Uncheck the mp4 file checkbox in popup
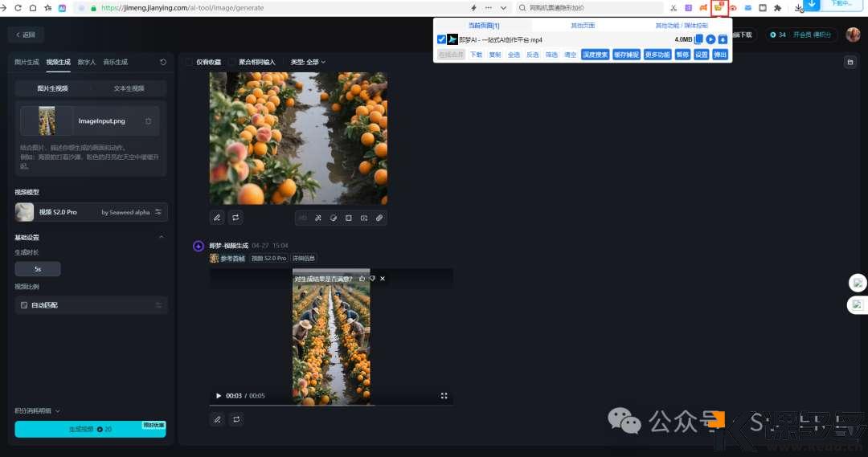The width and height of the screenshot is (868, 457). pos(441,39)
